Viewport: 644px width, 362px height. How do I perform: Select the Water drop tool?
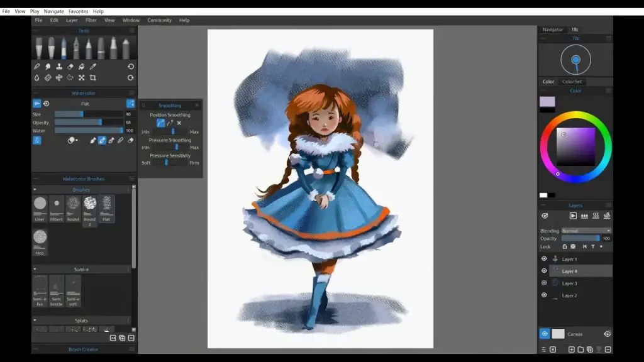click(x=36, y=77)
